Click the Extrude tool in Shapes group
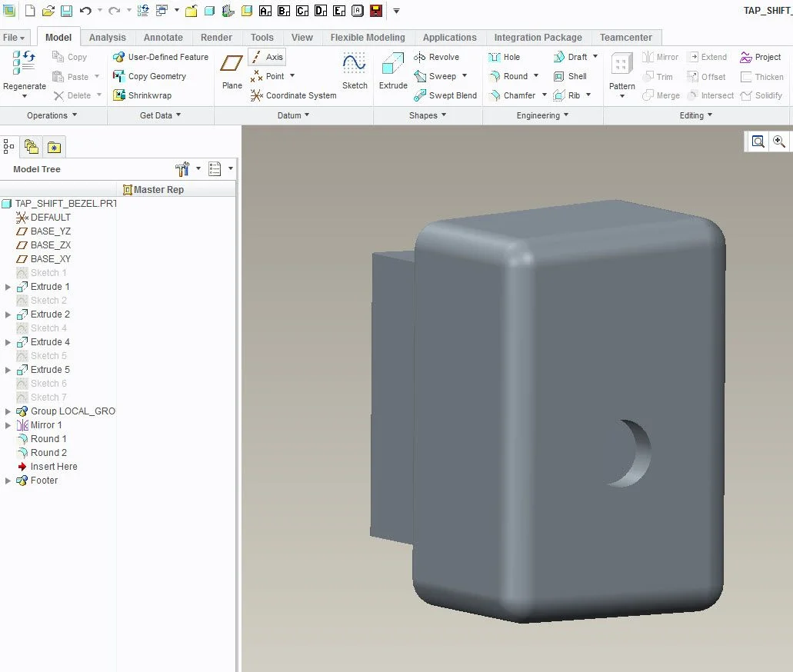 [392, 69]
